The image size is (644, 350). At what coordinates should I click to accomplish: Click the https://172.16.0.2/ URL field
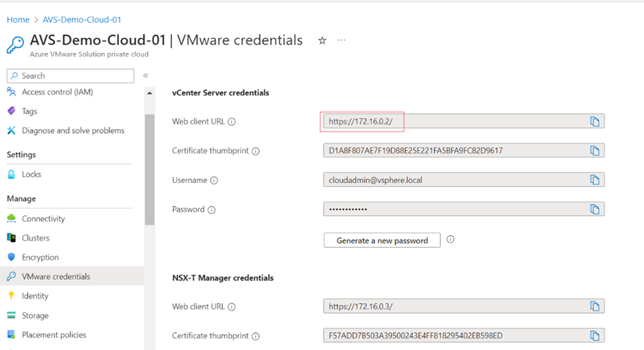pyautogui.click(x=464, y=122)
